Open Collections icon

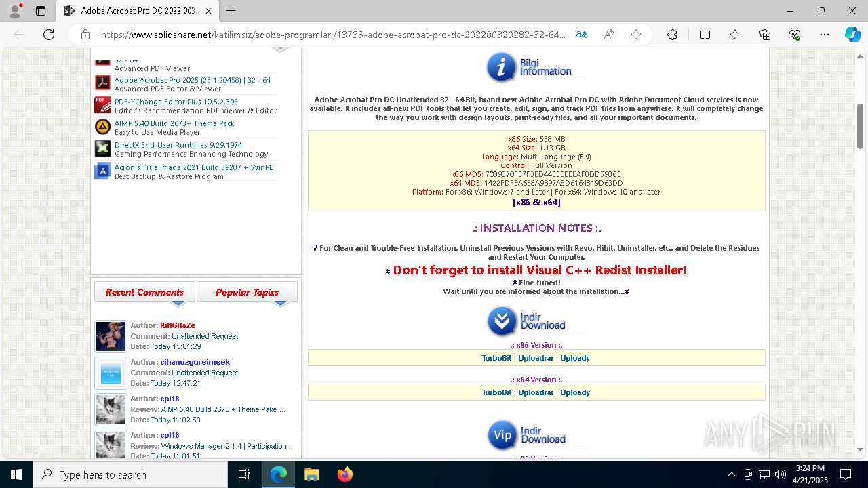[x=765, y=35]
